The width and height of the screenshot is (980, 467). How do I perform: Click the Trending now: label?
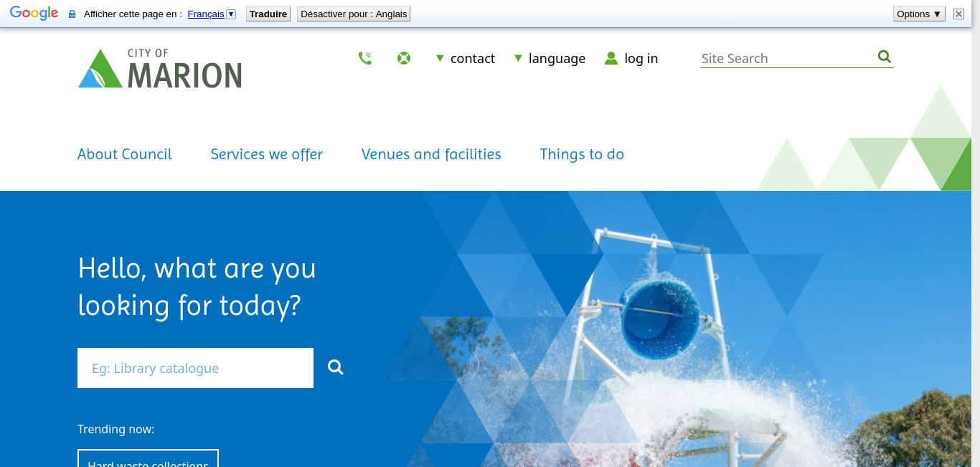pyautogui.click(x=116, y=429)
